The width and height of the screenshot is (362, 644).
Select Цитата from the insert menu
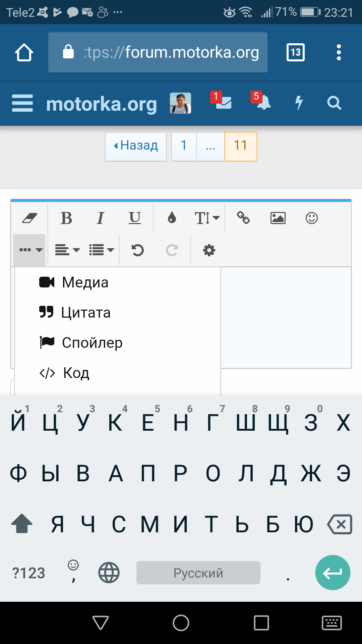coord(85,313)
